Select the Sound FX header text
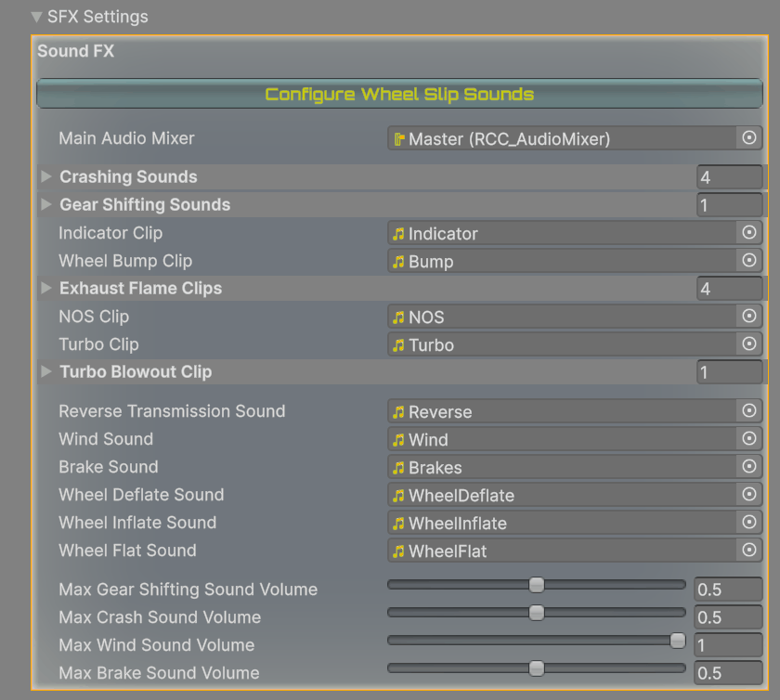Screen dimensions: 780x700 click(75, 51)
